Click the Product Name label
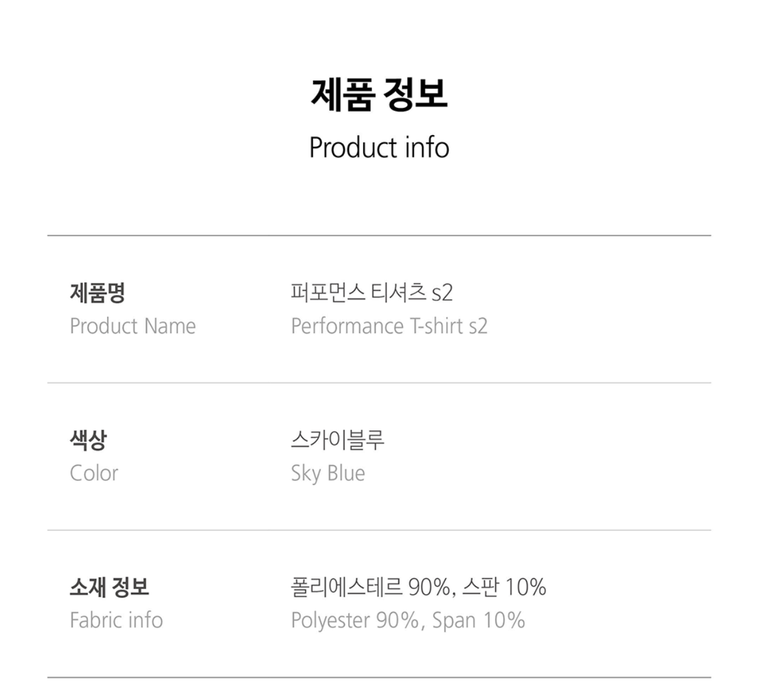The width and height of the screenshot is (771, 700). [x=133, y=326]
